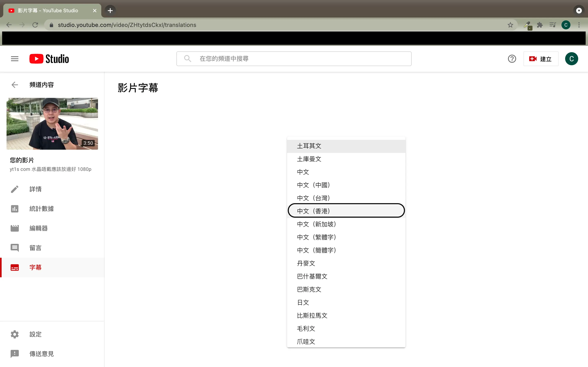The height and width of the screenshot is (367, 588).
Task: Bookmark page with star icon
Action: (510, 25)
